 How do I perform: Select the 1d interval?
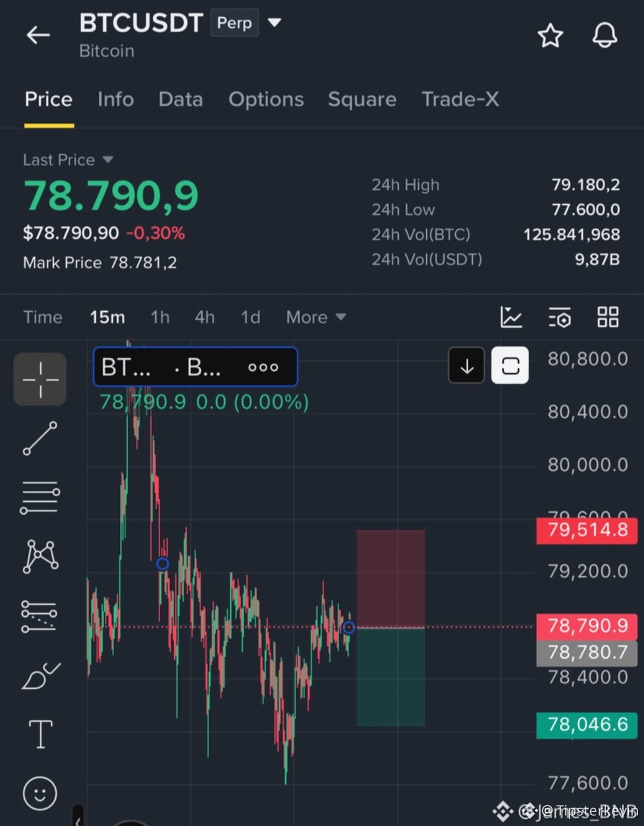point(251,317)
